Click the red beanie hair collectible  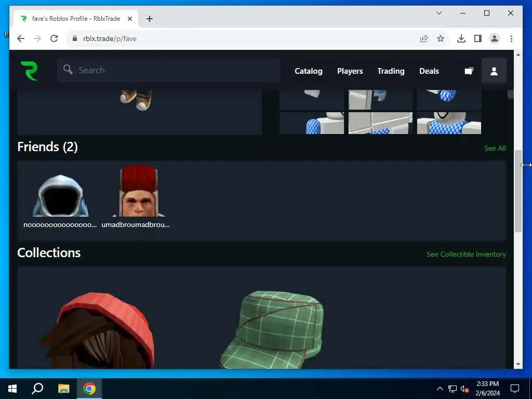pyautogui.click(x=98, y=330)
